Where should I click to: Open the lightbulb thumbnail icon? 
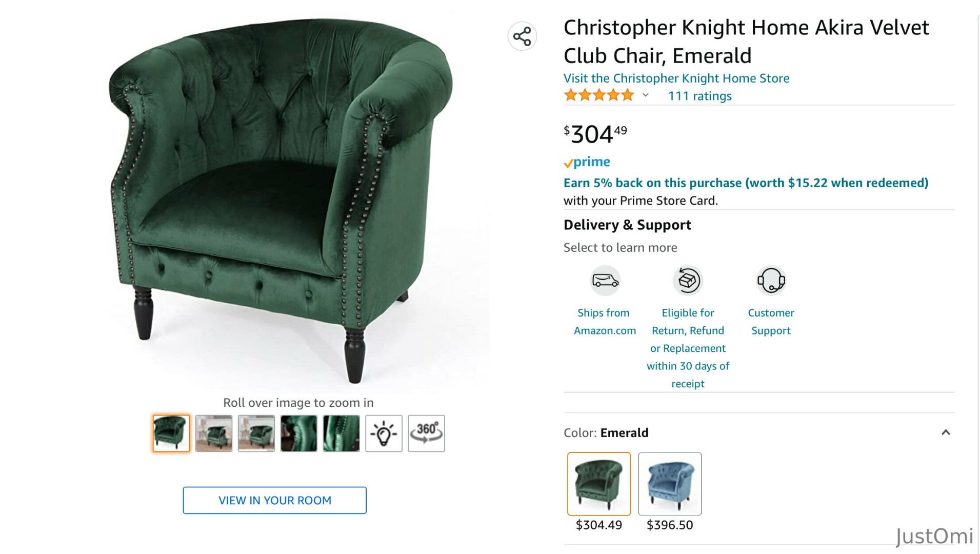point(384,433)
